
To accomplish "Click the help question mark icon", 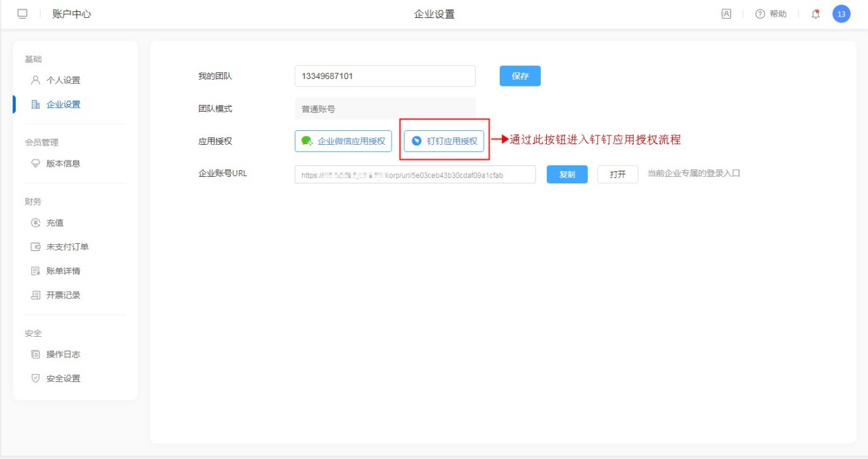I will pyautogui.click(x=760, y=14).
